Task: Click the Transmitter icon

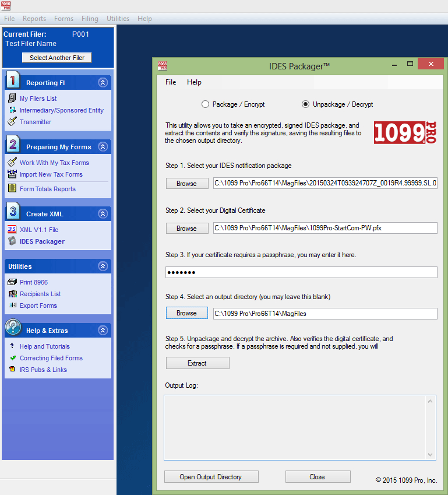Action: pyautogui.click(x=12, y=121)
